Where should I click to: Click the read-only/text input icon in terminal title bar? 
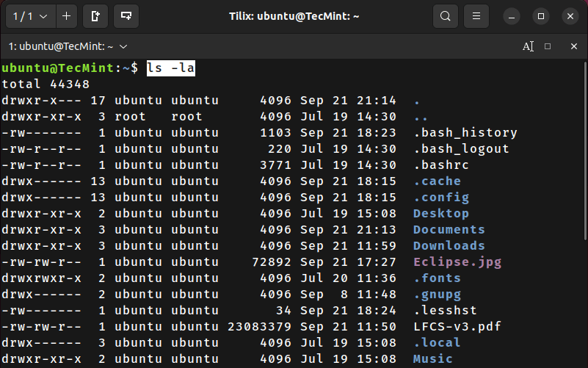pos(528,46)
